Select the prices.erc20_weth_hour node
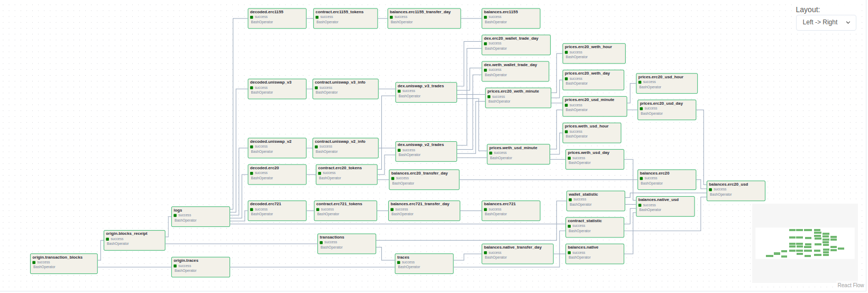868x293 pixels. click(594, 53)
